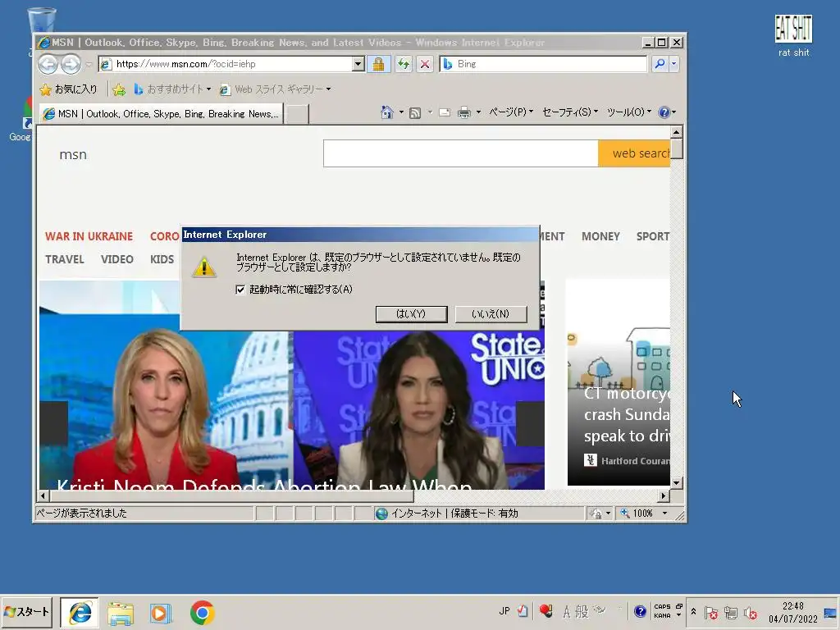Click the security lock icon in address bar
This screenshot has height=630, width=840.
(x=378, y=64)
